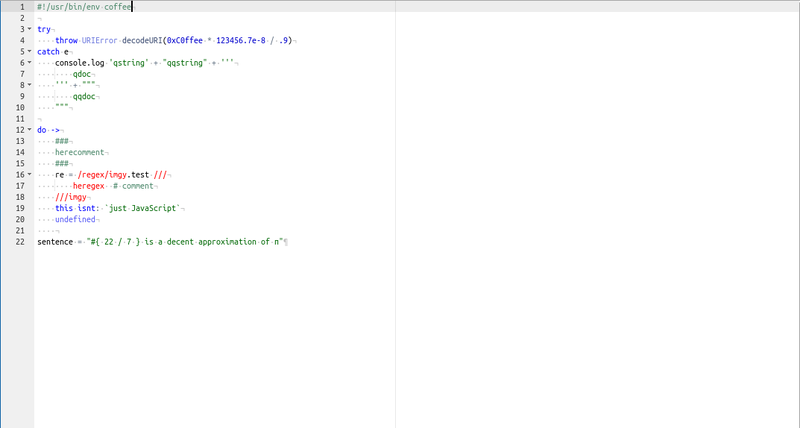Click 'decodeURI' function name
Screen dimensions: 800x428
[142, 40]
